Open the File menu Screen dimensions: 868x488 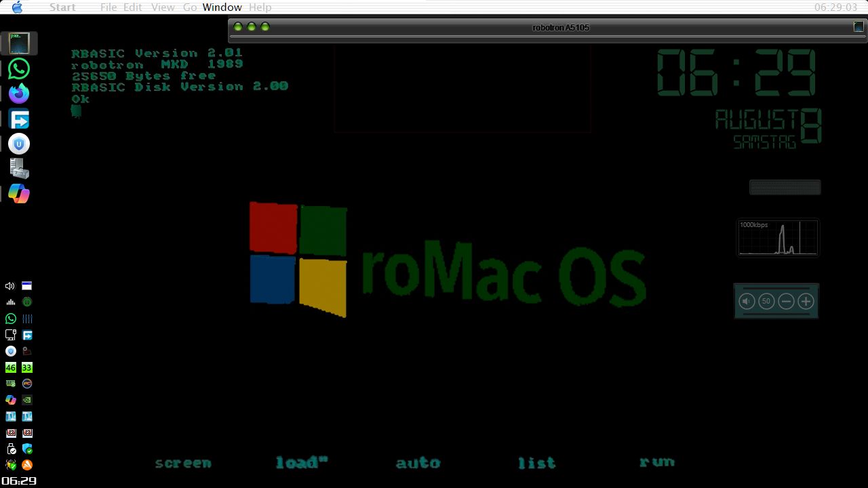(108, 7)
